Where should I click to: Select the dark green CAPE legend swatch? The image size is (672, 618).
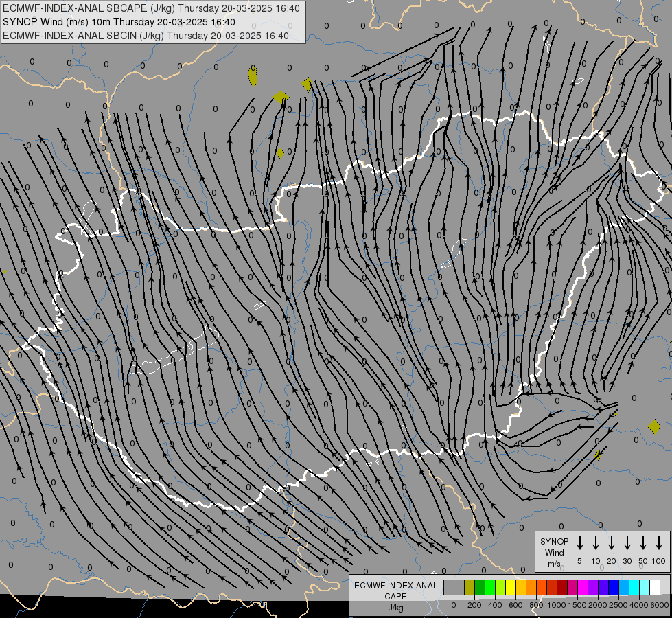(x=480, y=587)
